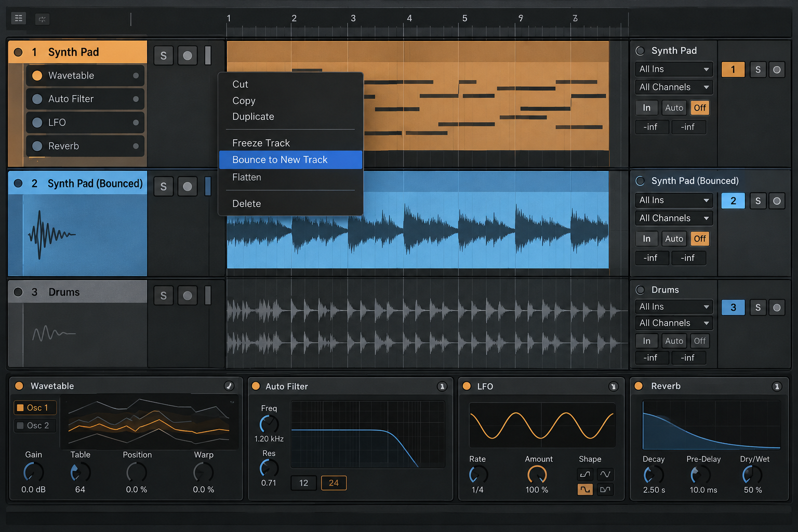Screen dimensions: 798x532
Task: Click the orange track 1 button in the mixer
Action: [x=733, y=70]
